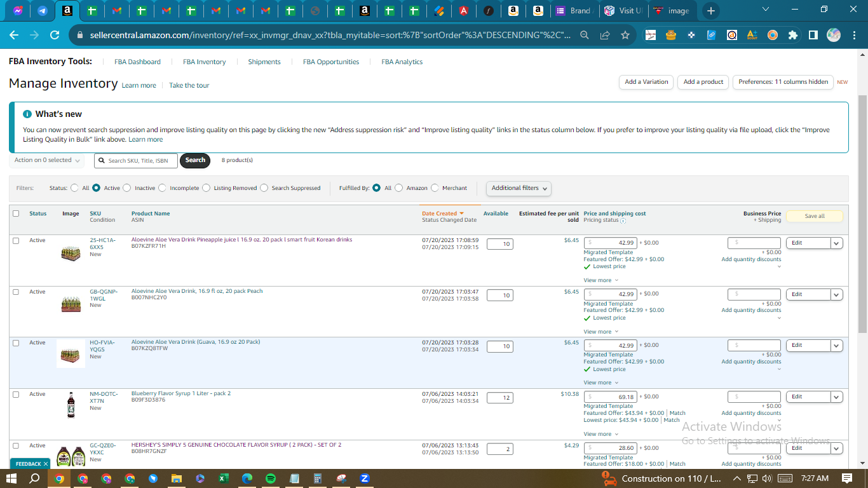This screenshot has height=488, width=868.
Task: Select the Inactive status radio button
Action: [x=127, y=188]
